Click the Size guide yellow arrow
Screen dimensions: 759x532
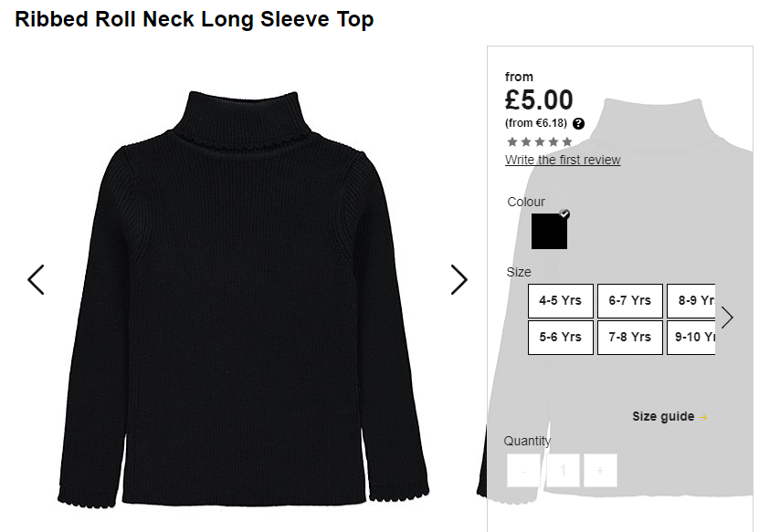click(703, 417)
